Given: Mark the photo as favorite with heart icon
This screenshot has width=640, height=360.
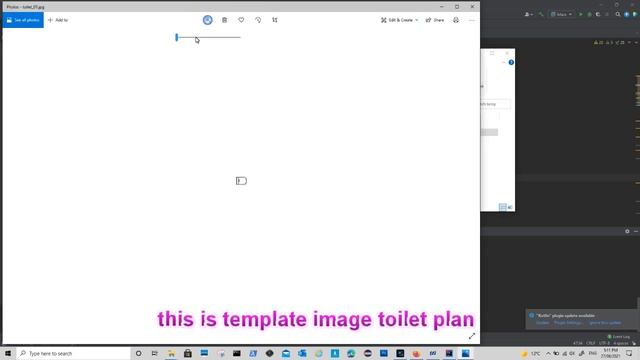Looking at the screenshot, I should (x=241, y=20).
